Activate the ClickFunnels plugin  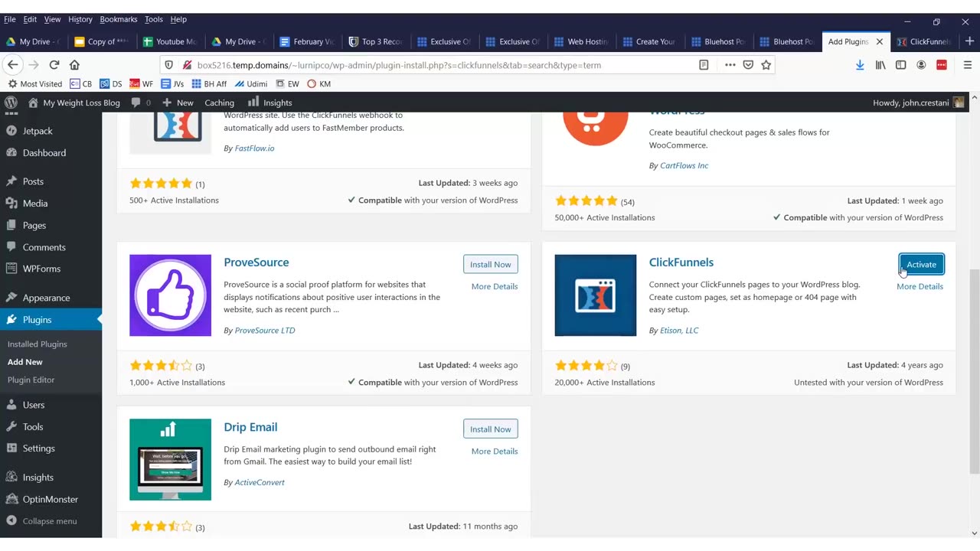(921, 264)
